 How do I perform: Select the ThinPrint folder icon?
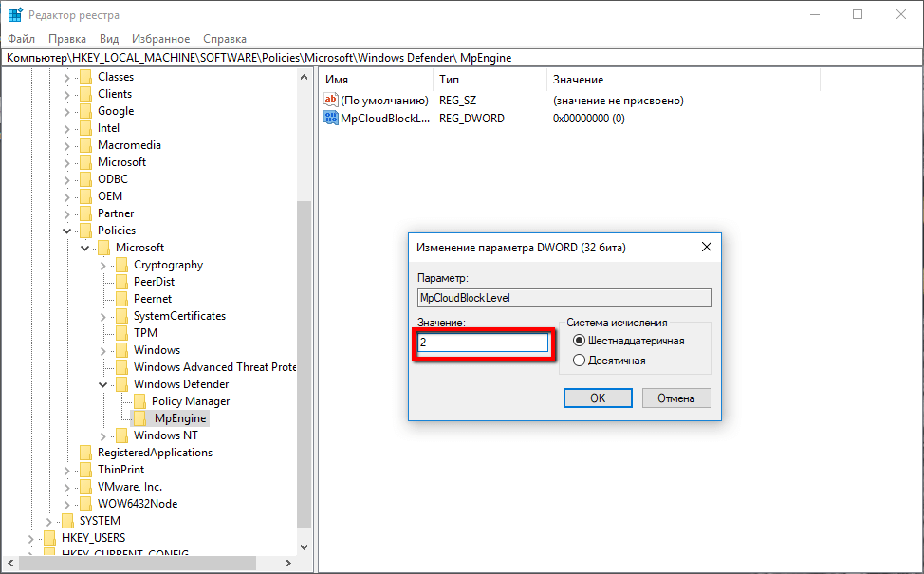coord(86,470)
